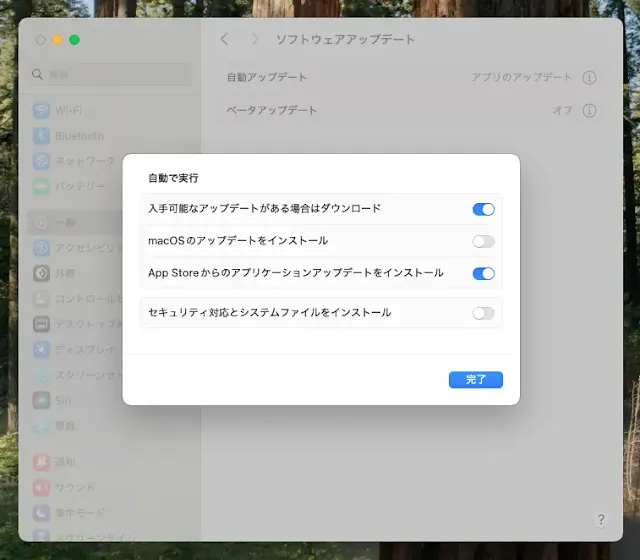Toggle download available updates switch

click(484, 209)
